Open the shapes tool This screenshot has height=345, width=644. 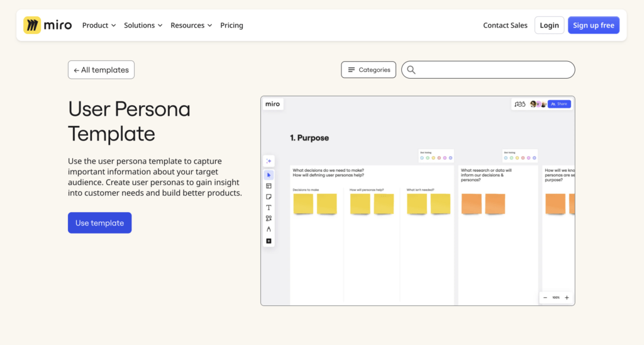[269, 218]
